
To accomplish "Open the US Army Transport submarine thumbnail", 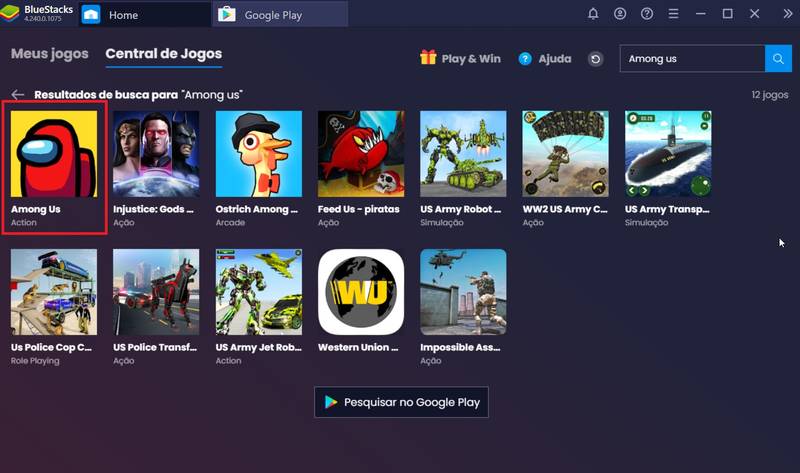I will point(668,154).
